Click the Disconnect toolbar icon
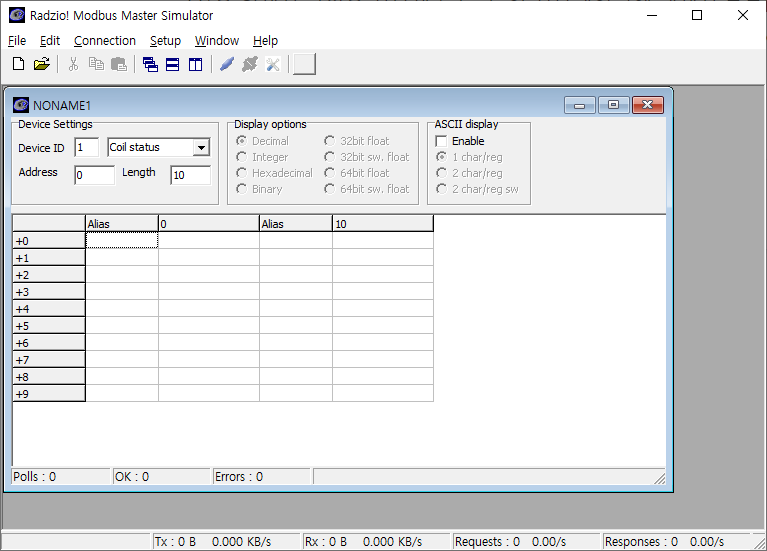This screenshot has height=551, width=767. pyautogui.click(x=250, y=64)
